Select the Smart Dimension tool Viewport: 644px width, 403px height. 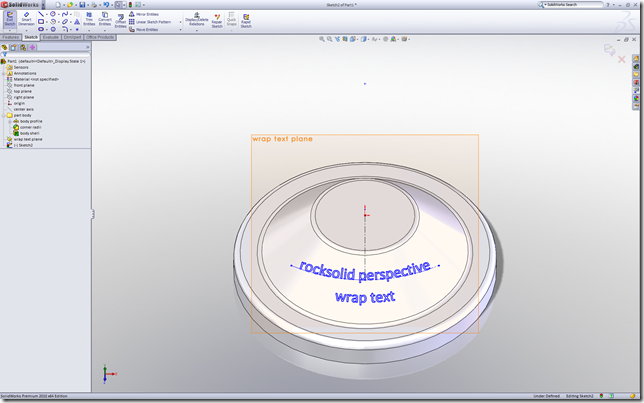pos(26,19)
